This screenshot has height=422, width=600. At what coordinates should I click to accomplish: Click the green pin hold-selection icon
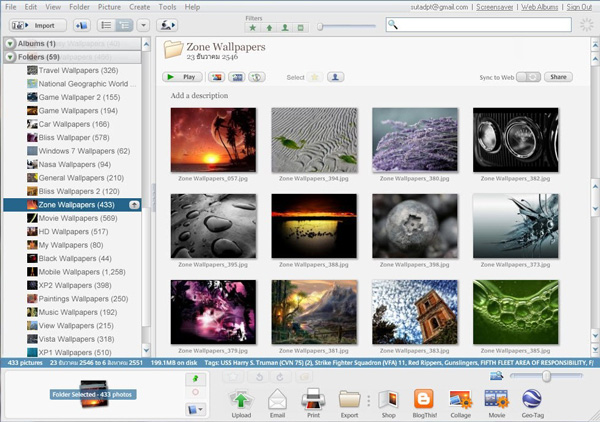coord(196,378)
